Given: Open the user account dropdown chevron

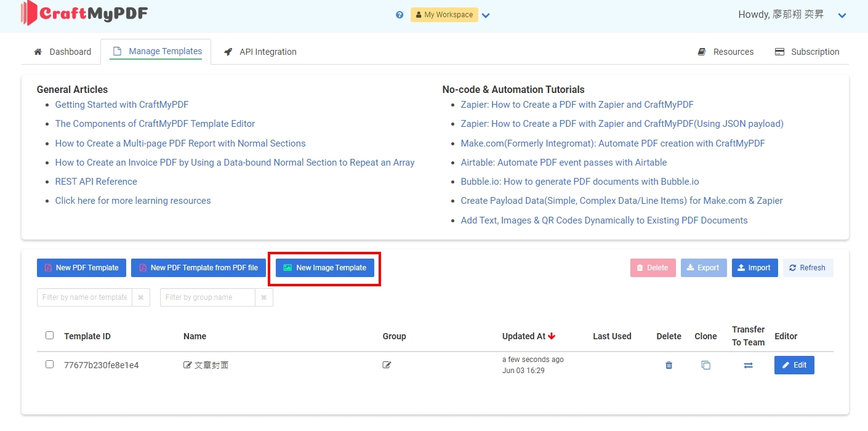Looking at the screenshot, I should [842, 15].
